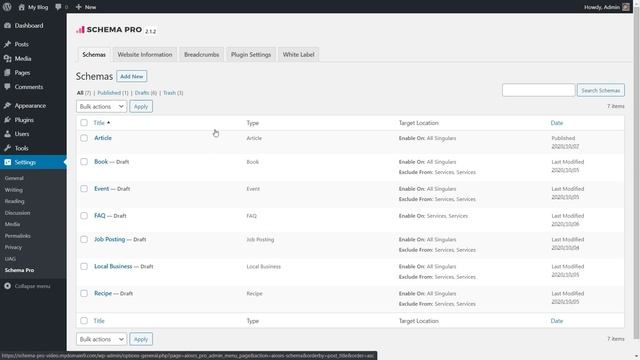Open UAG settings submenu item
640x360 pixels.
pos(10,258)
